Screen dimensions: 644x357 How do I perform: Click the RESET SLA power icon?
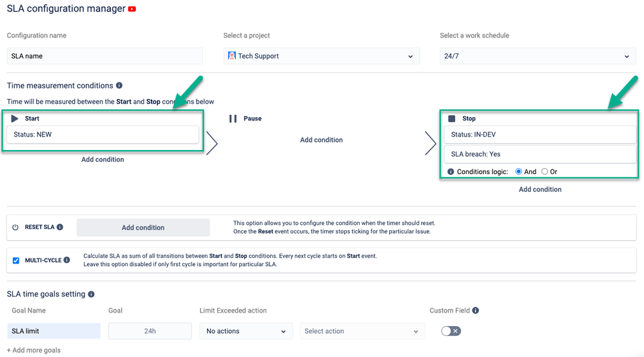pos(15,227)
